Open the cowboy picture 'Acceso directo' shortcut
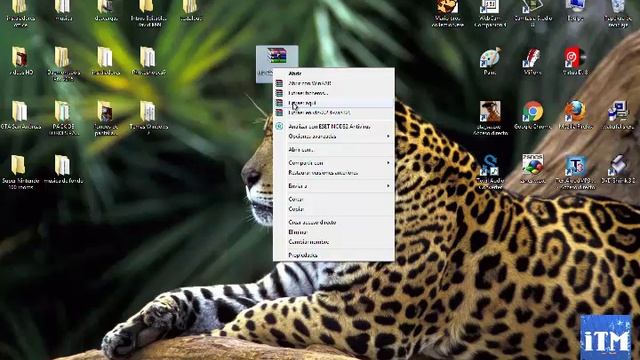Screen dimensions: 640x360 pos(489,111)
